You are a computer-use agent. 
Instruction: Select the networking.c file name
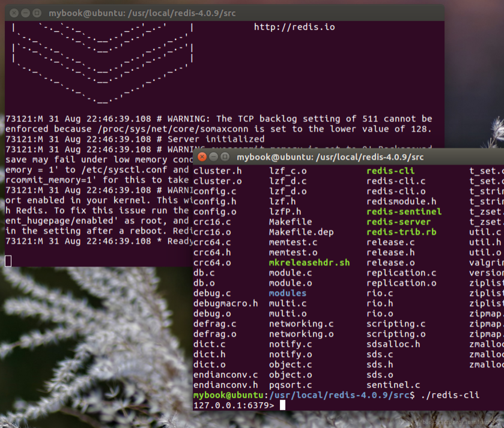pos(301,324)
